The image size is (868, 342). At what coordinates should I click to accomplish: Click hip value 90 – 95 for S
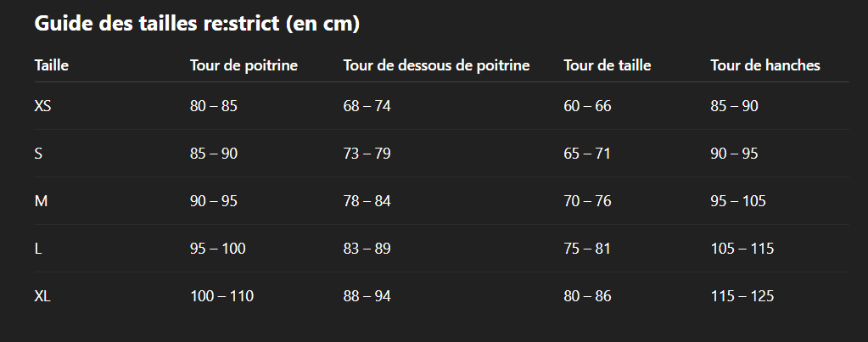[734, 154]
